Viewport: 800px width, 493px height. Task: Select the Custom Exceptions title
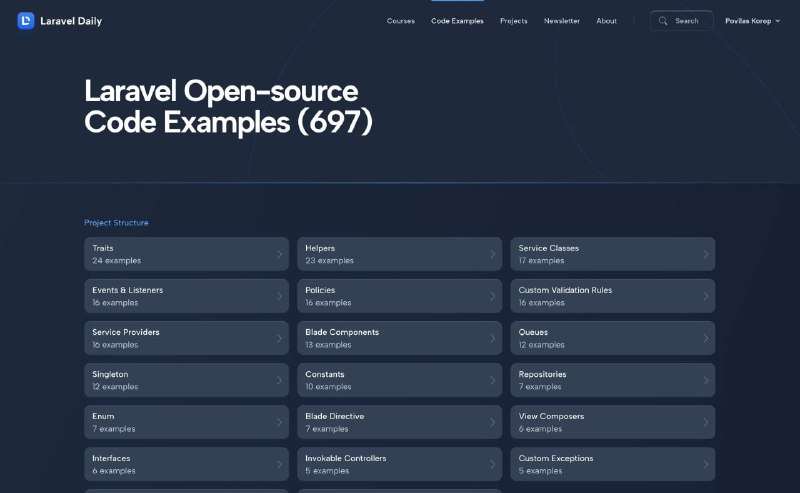pos(556,458)
